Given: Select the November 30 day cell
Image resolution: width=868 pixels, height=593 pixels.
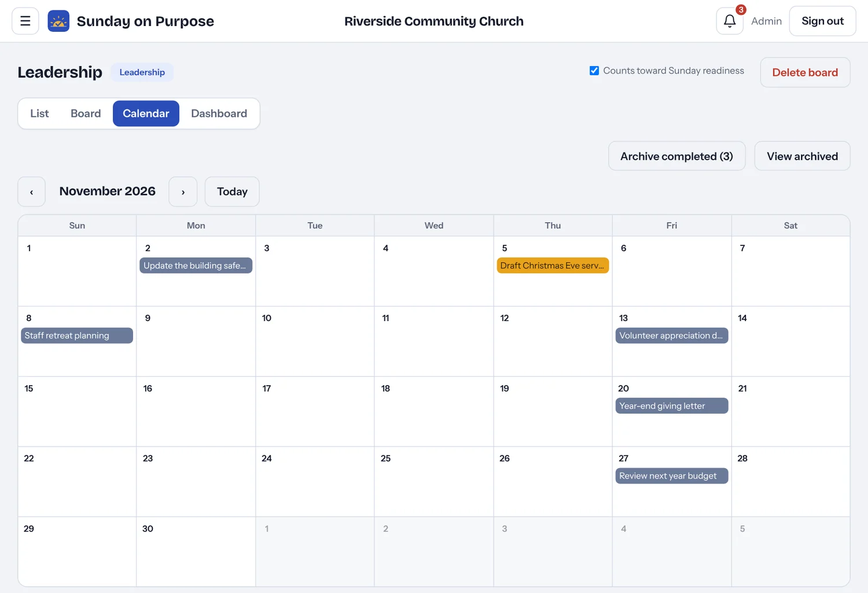Looking at the screenshot, I should pos(196,552).
